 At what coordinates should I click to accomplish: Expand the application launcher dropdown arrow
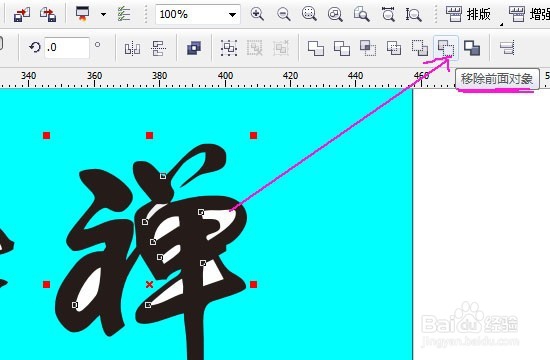coord(103,14)
